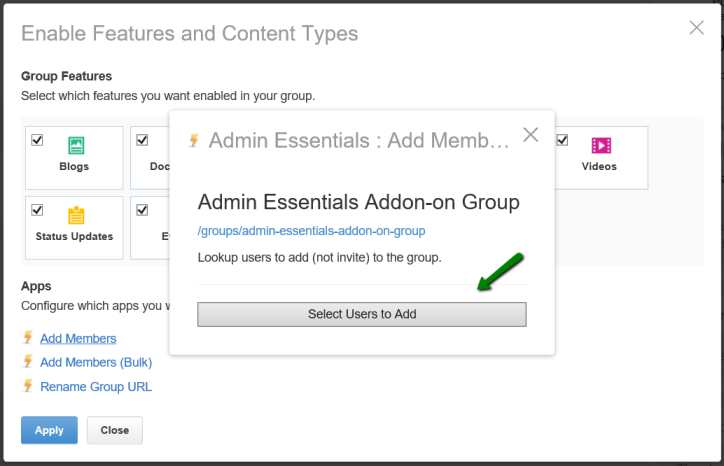Open the Add Members app link
This screenshot has height=466, width=724.
tap(78, 339)
